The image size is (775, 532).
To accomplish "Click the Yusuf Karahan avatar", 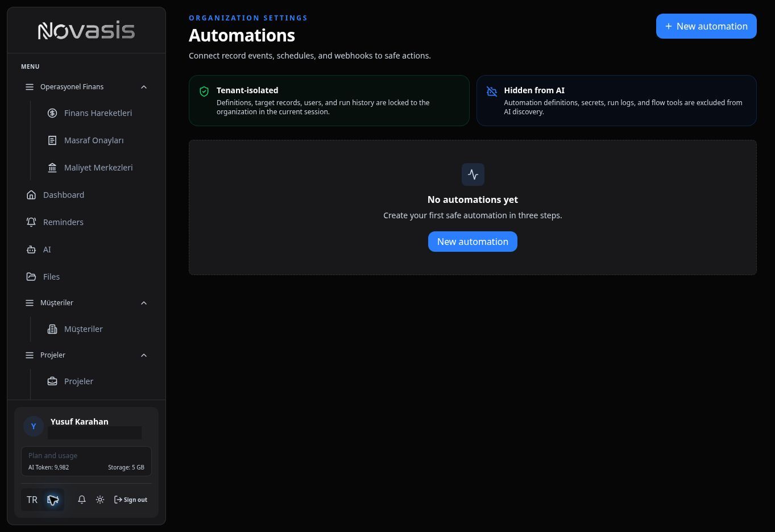I will click(x=34, y=426).
